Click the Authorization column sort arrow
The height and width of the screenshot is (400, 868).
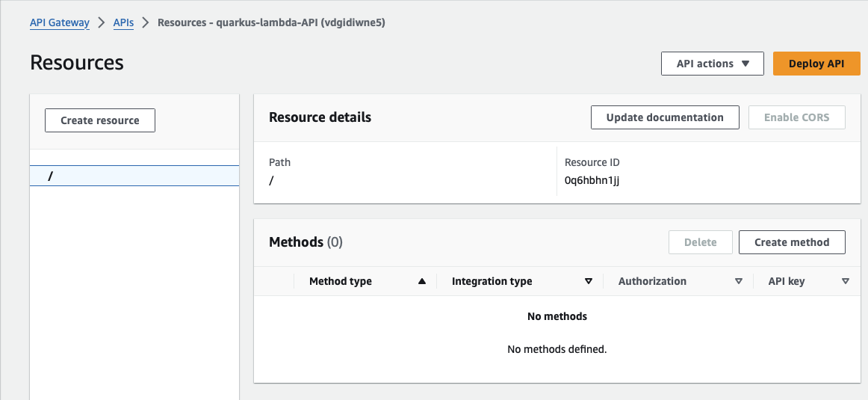[x=738, y=281]
